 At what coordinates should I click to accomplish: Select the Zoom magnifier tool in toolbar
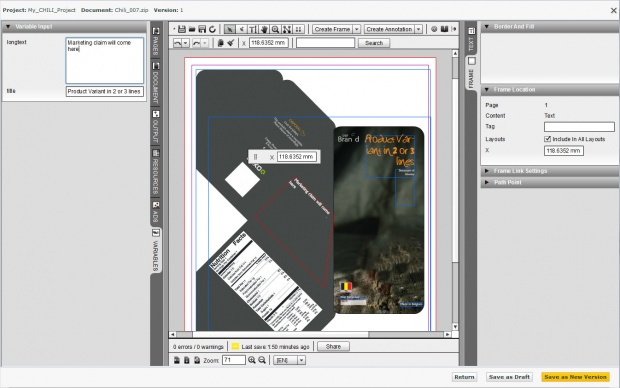[x=275, y=29]
